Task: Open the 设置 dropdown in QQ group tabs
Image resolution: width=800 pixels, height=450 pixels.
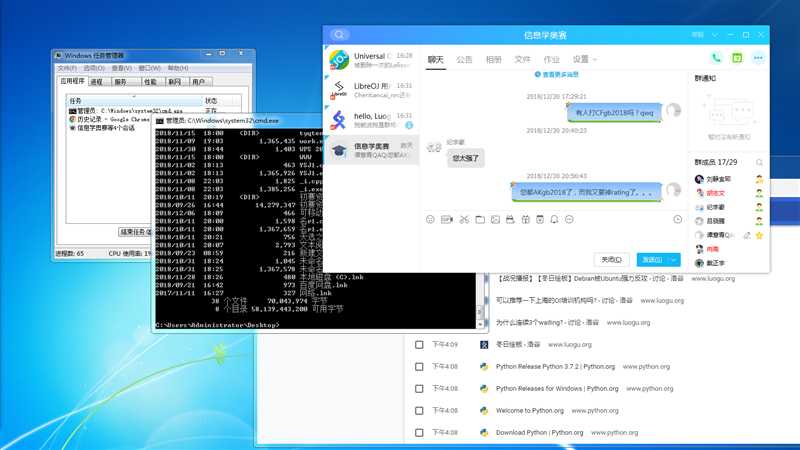Action: pos(584,60)
